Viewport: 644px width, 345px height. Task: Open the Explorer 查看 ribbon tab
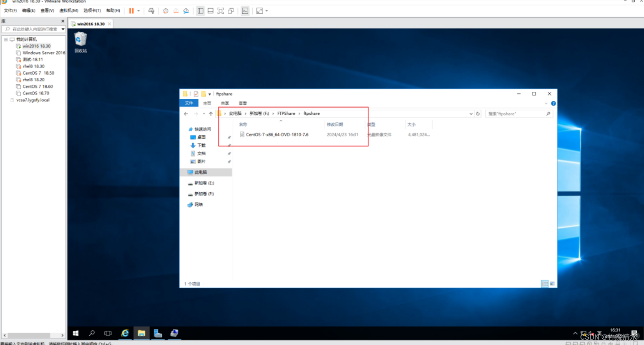pos(243,103)
